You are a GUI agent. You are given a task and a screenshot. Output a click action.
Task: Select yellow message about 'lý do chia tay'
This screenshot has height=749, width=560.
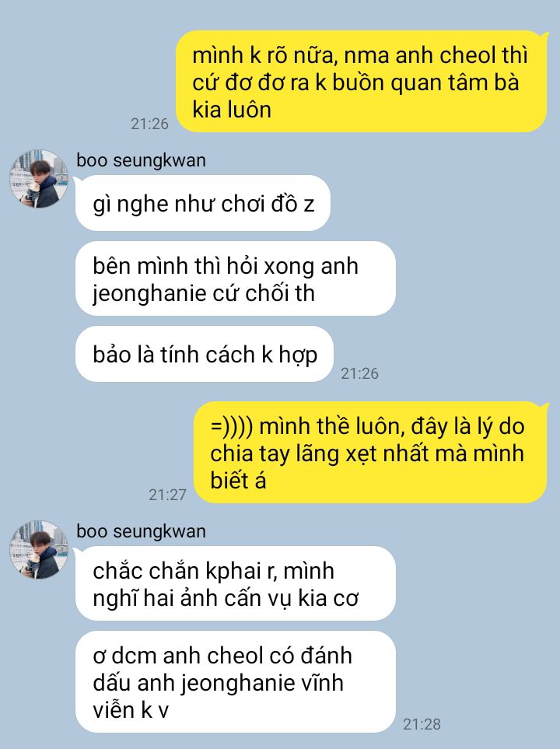point(370,453)
